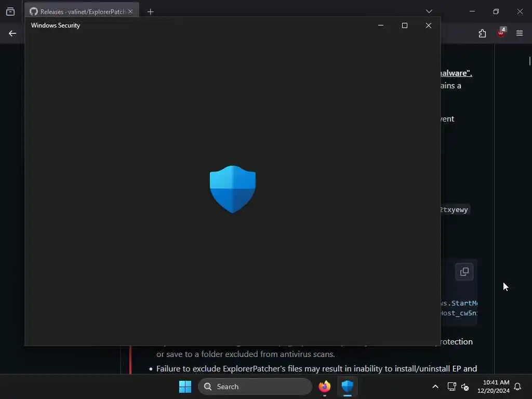Select the Releases valinet/ExplorerPatcher tab

click(82, 11)
